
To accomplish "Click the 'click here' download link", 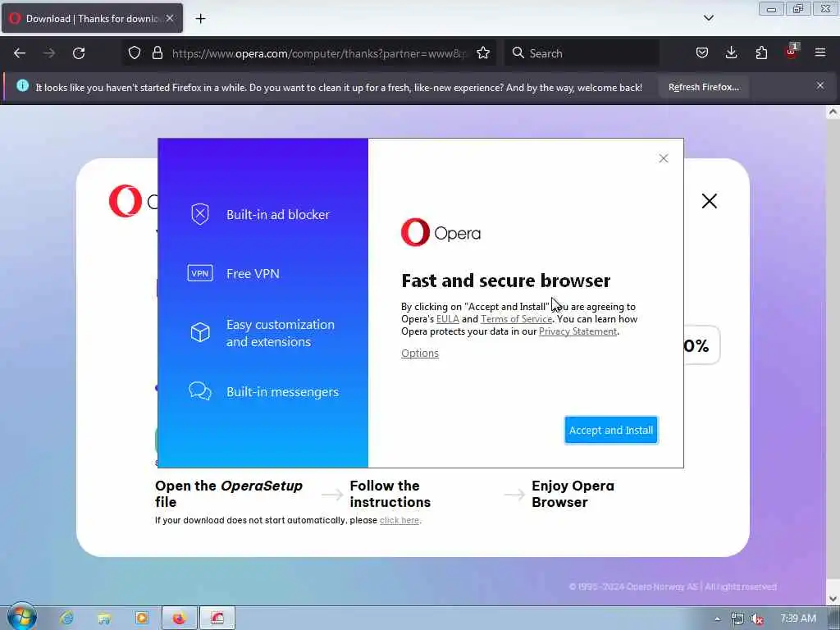I will click(x=399, y=520).
